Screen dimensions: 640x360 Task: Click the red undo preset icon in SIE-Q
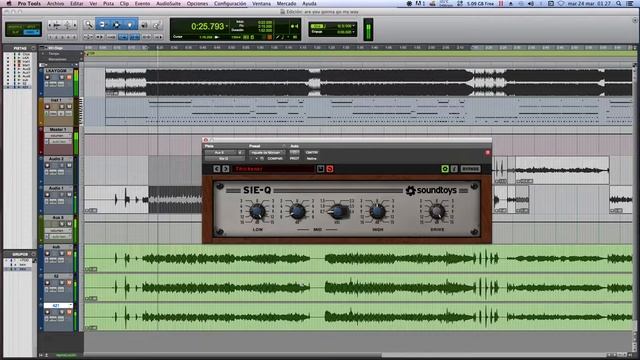click(330, 169)
